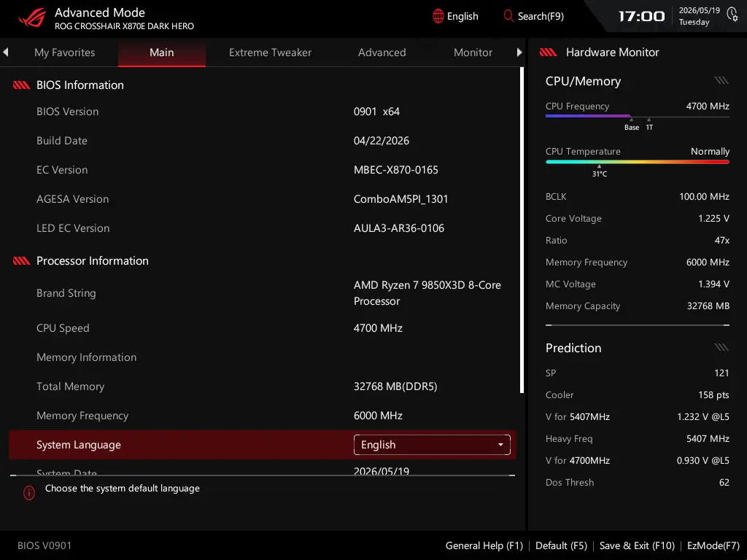Select the System Language row

click(x=263, y=445)
